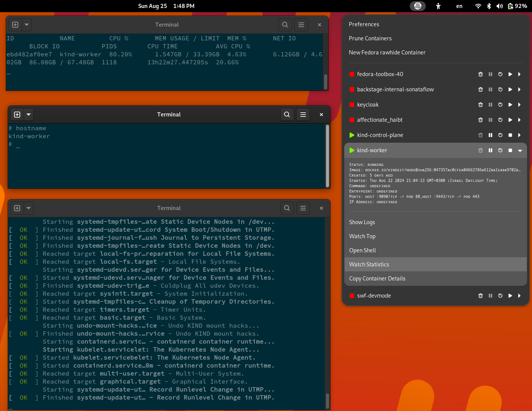
Task: Open new tab in stats Terminal window
Action: (x=15, y=25)
